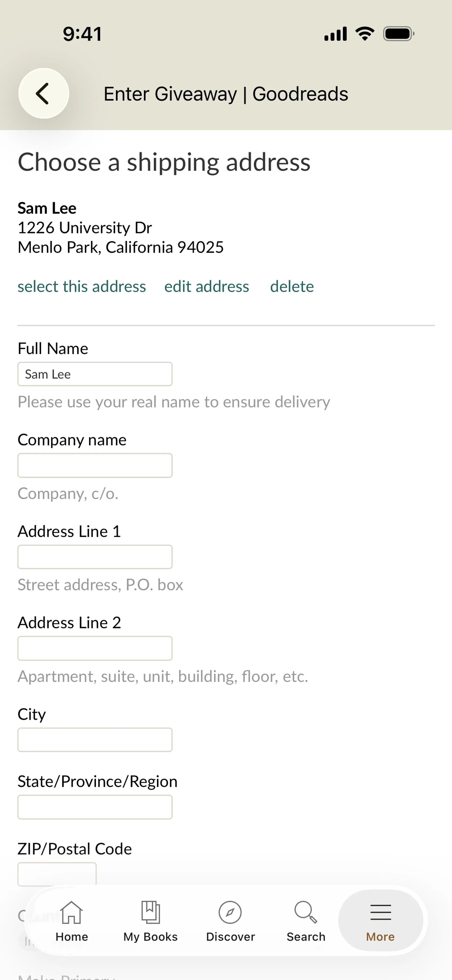Delete the saved Sam Lee address
Image resolution: width=452 pixels, height=980 pixels.
tap(292, 287)
